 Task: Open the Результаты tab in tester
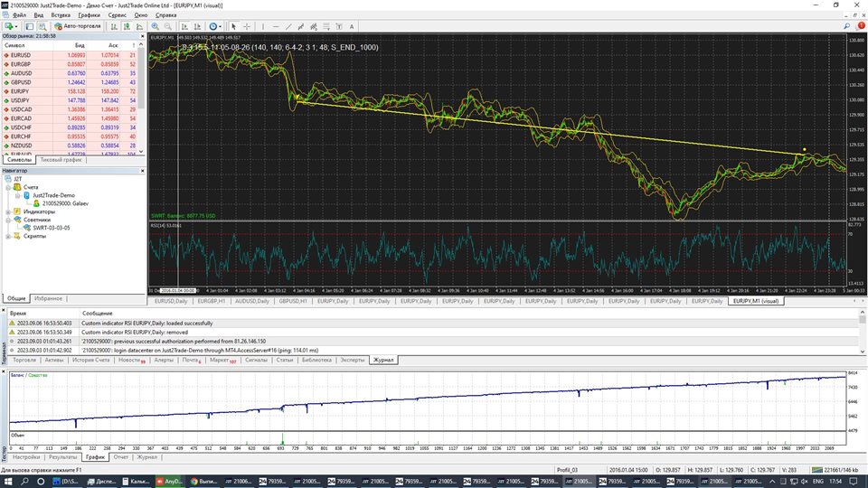(62, 457)
